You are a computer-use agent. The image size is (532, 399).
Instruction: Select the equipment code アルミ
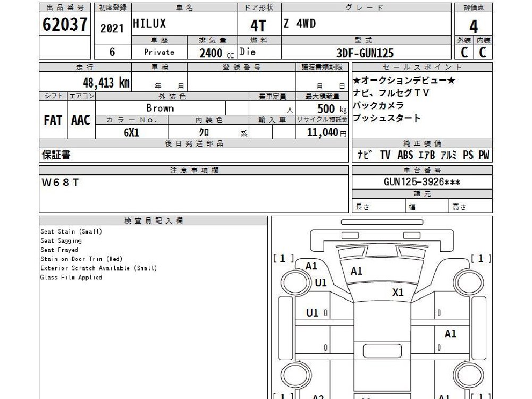coord(449,155)
